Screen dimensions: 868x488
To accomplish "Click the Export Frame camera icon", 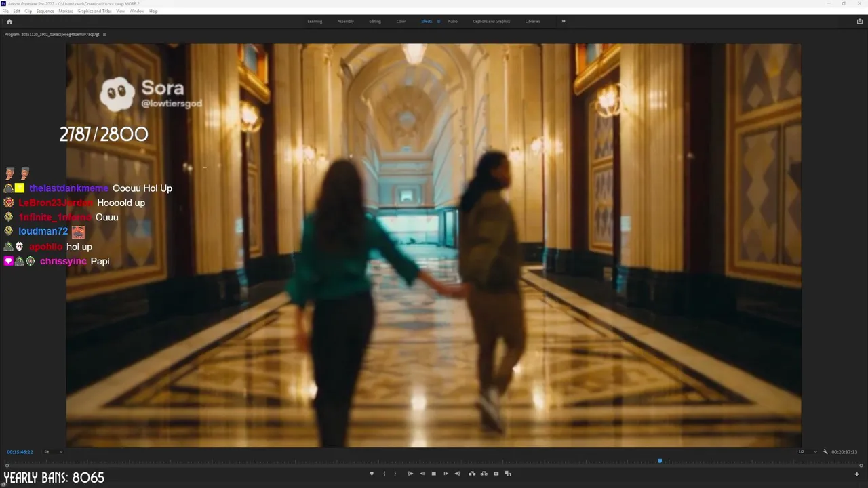I will pyautogui.click(x=496, y=474).
